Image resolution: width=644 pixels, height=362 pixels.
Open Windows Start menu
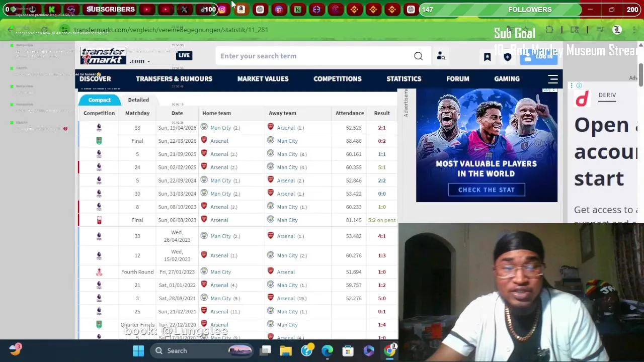click(138, 351)
